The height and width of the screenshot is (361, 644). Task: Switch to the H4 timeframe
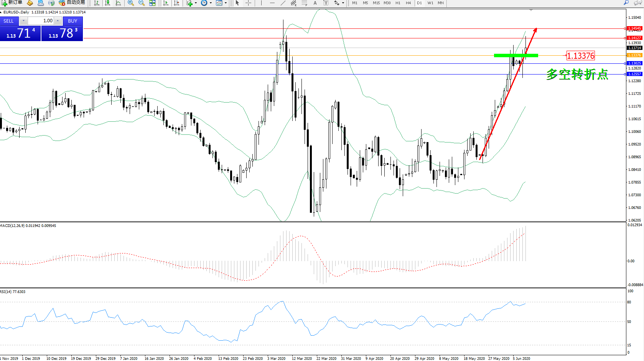tap(408, 3)
